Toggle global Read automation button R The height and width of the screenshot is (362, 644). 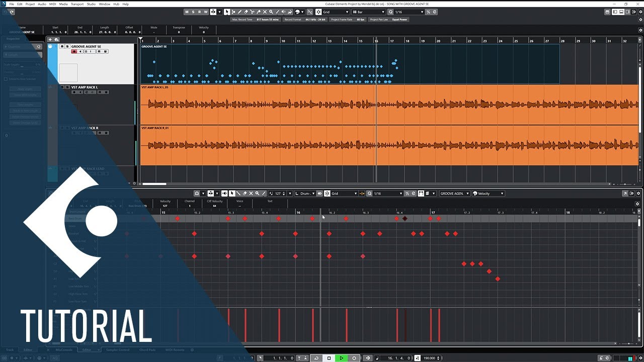[x=199, y=12]
